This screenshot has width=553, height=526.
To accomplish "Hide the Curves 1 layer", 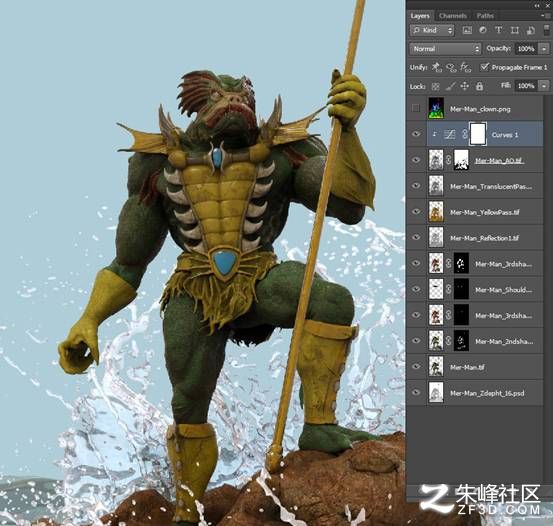I will click(416, 134).
